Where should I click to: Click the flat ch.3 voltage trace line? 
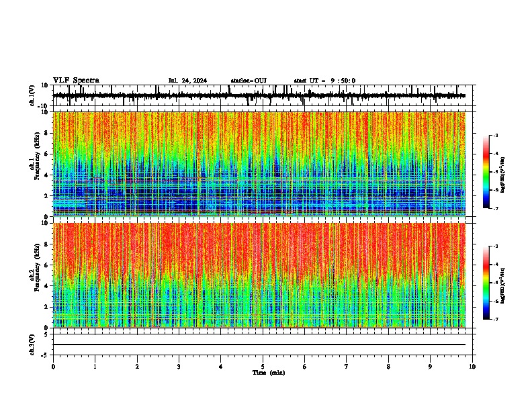click(259, 345)
